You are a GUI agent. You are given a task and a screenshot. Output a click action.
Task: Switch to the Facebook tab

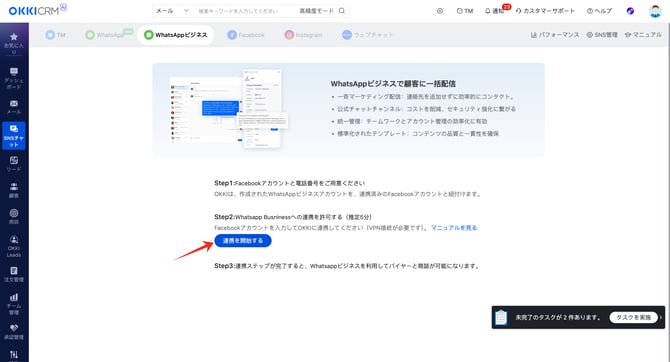pos(246,35)
